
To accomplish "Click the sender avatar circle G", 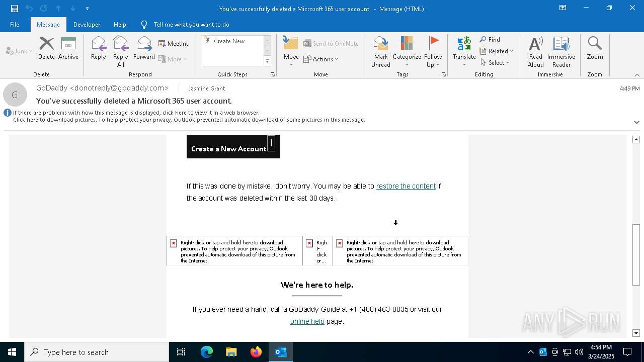I will click(15, 95).
